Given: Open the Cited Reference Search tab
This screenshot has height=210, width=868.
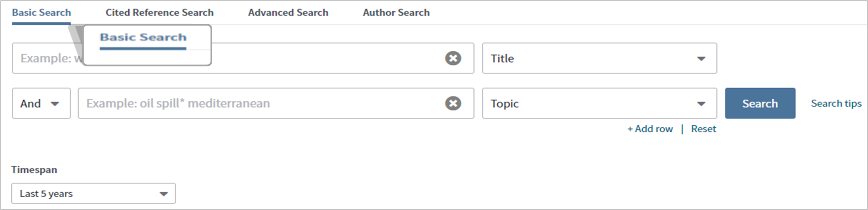Looking at the screenshot, I should pyautogui.click(x=159, y=13).
